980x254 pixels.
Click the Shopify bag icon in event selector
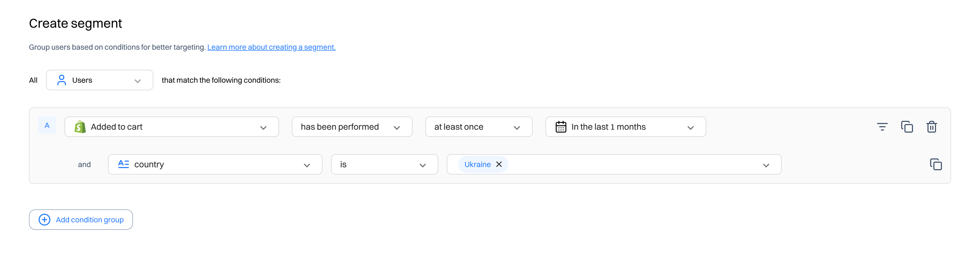click(x=80, y=127)
